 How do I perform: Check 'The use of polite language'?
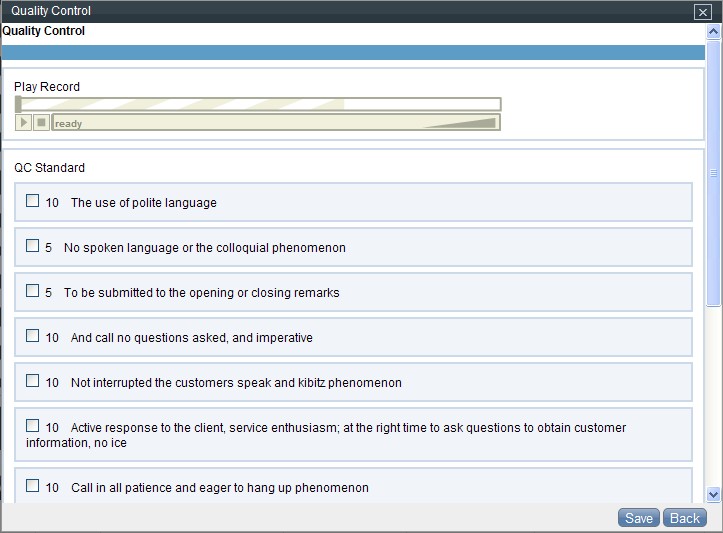point(33,201)
